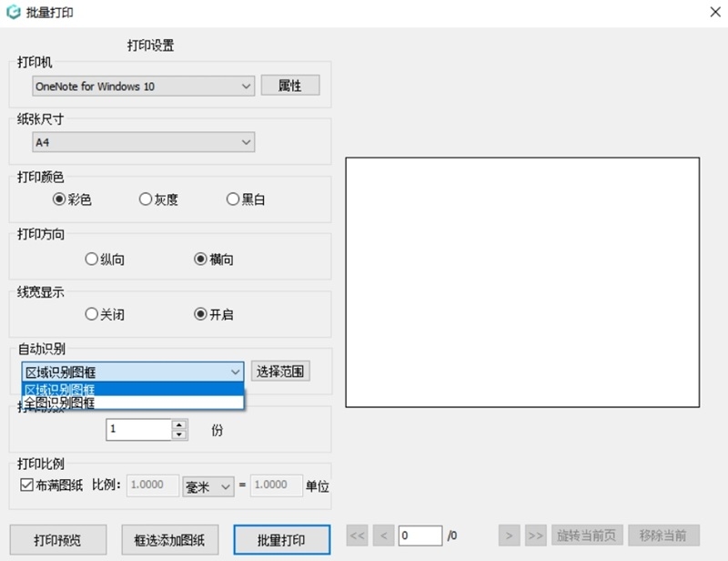Click the current page number field

[420, 535]
